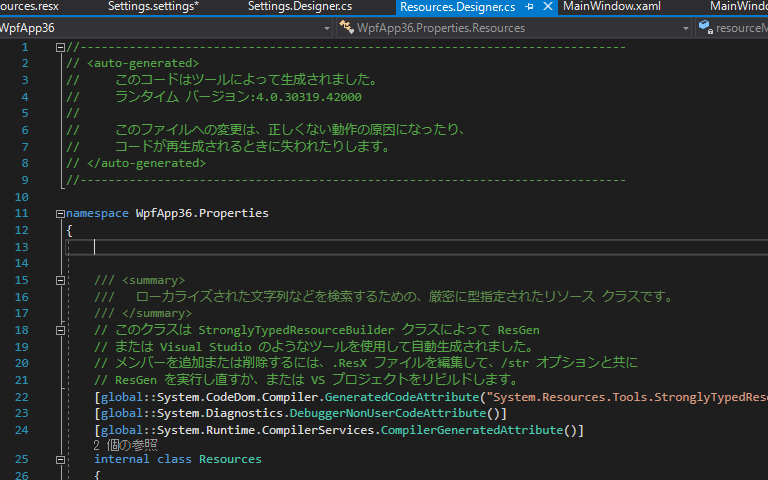The width and height of the screenshot is (768, 480).
Task: Collapse the StronglyTypedResourceBuilder comment block
Action: pos(60,330)
